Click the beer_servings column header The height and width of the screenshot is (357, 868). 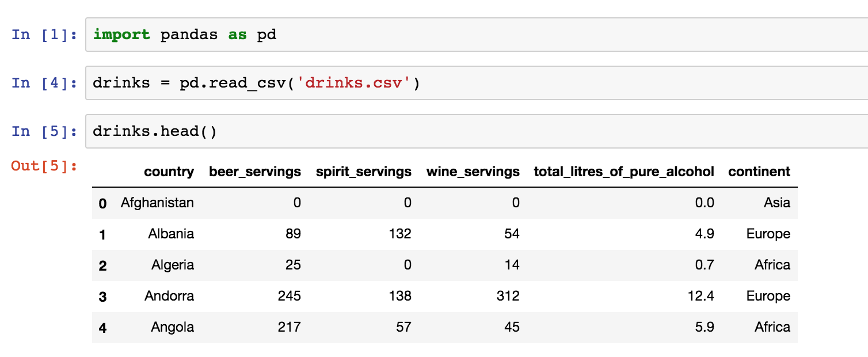(255, 172)
